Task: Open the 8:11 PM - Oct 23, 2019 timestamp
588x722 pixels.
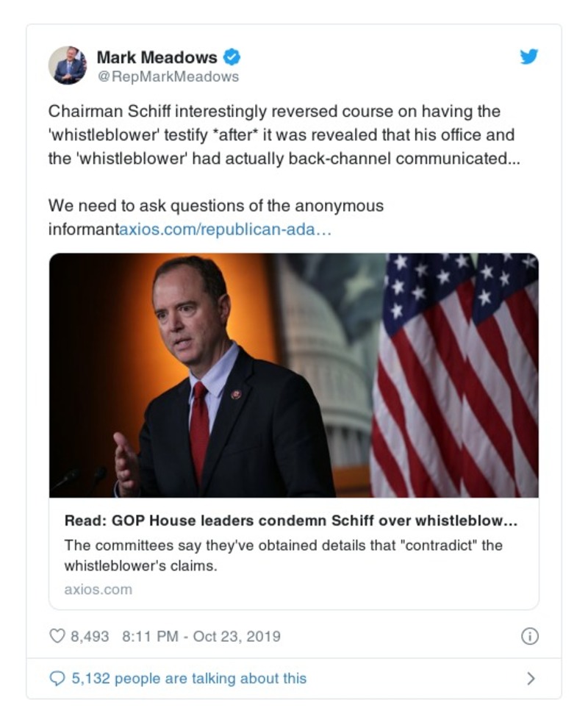Action: (198, 636)
